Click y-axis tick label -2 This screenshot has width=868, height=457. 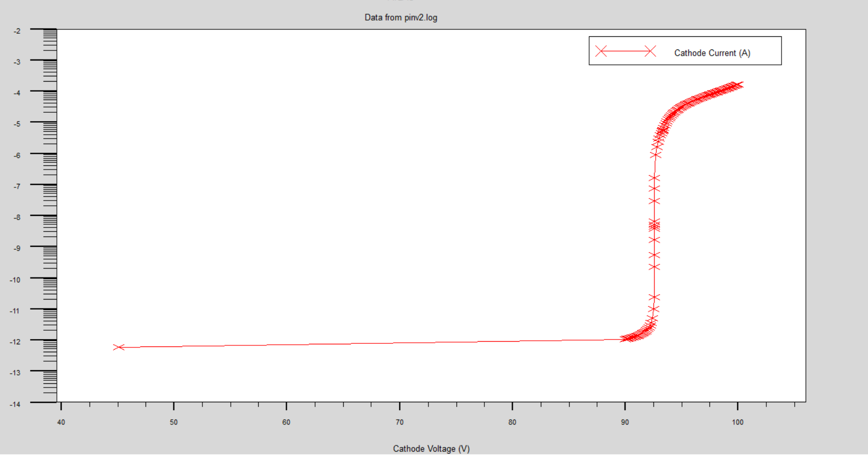[x=17, y=31]
